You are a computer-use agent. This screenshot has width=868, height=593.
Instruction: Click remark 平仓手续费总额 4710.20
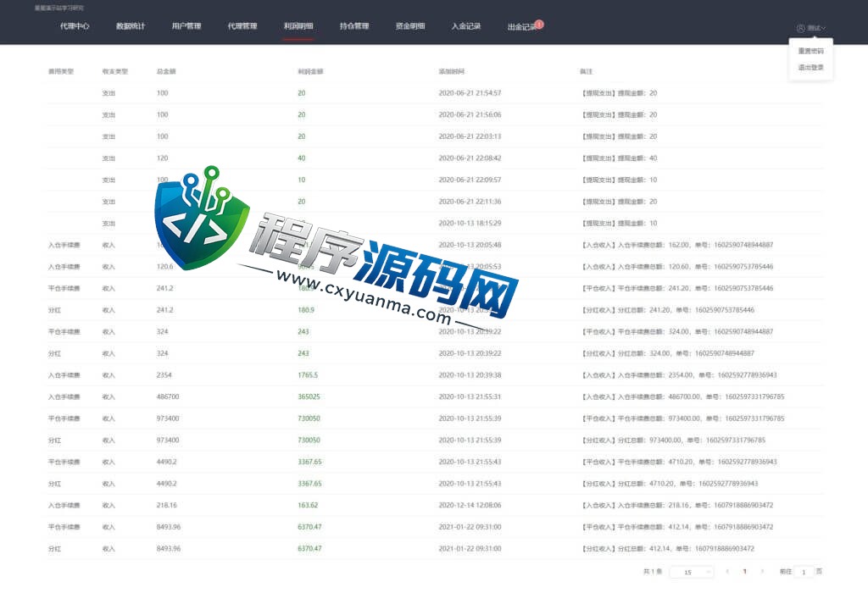pos(678,462)
